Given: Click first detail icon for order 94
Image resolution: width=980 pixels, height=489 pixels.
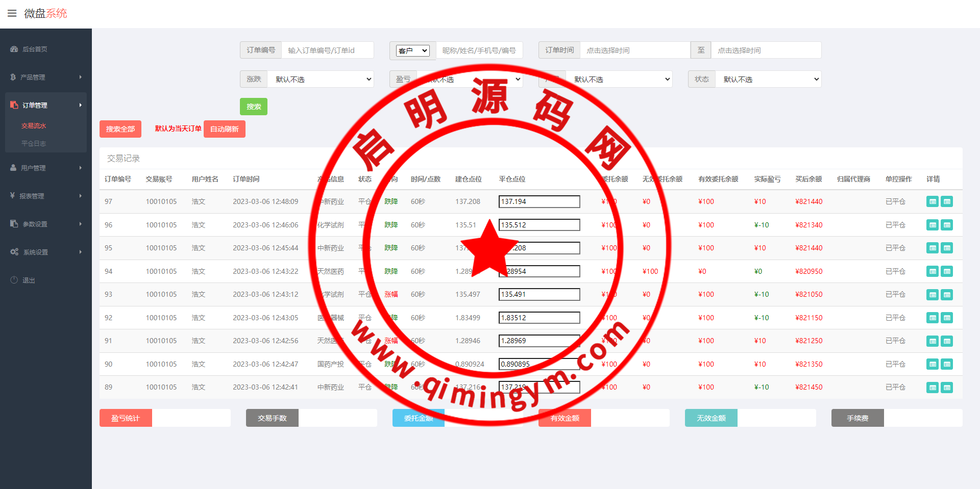Looking at the screenshot, I should point(932,271).
